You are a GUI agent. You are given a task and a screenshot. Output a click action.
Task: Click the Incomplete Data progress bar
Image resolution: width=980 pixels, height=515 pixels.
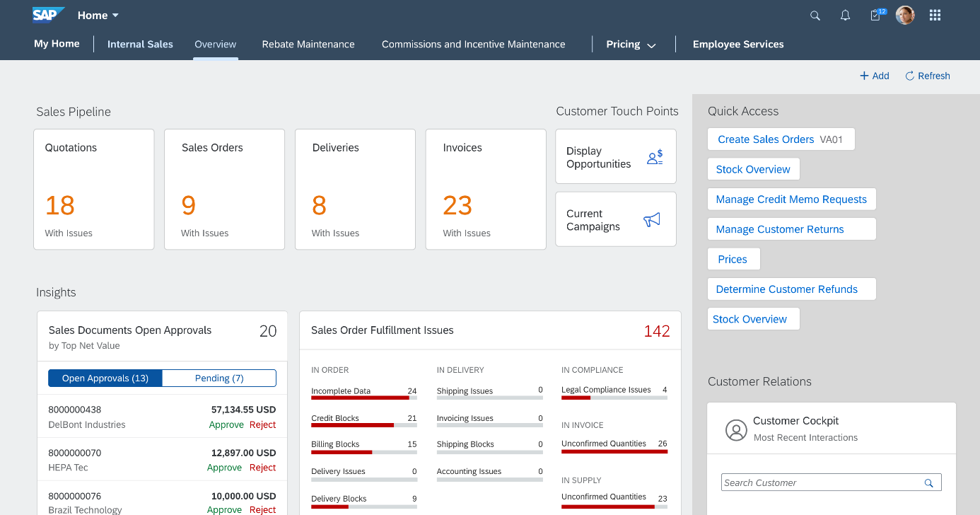pos(363,398)
